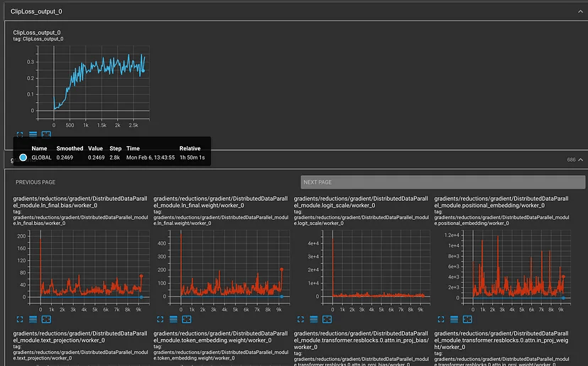Click the ClipLoss_output_0 section header title

[36, 11]
